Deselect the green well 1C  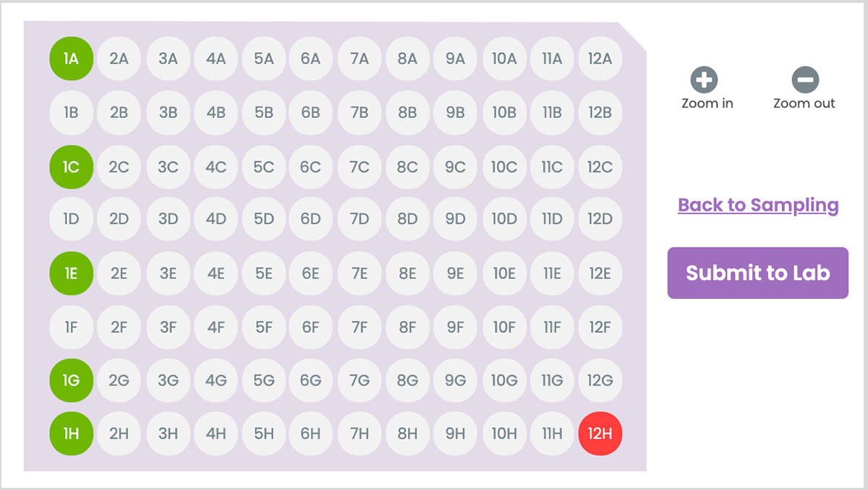click(71, 166)
